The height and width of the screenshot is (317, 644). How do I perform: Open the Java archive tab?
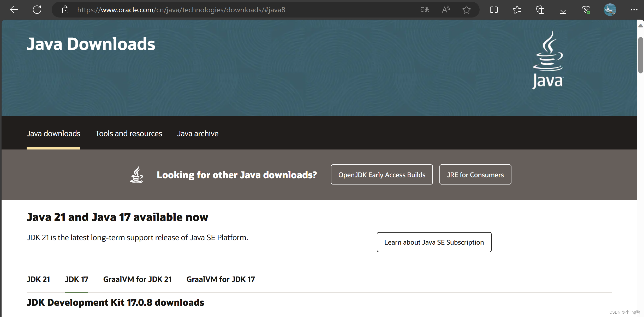click(x=198, y=134)
